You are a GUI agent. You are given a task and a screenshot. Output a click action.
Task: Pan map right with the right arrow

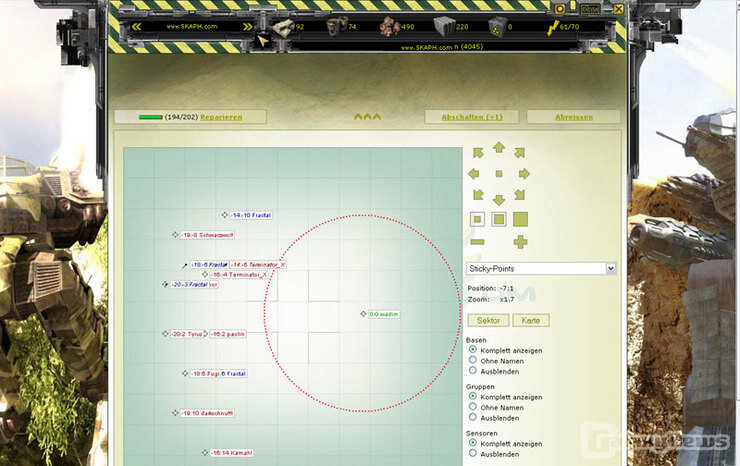(x=524, y=174)
